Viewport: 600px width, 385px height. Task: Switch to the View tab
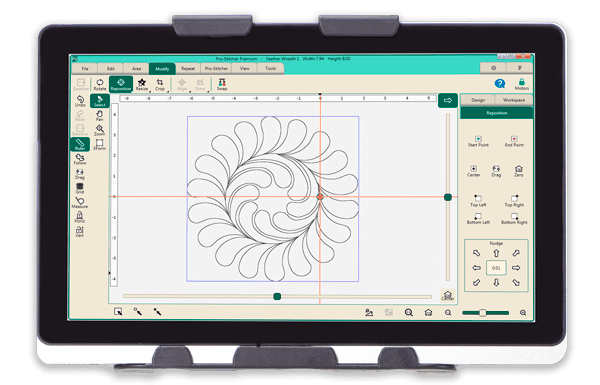pyautogui.click(x=245, y=69)
